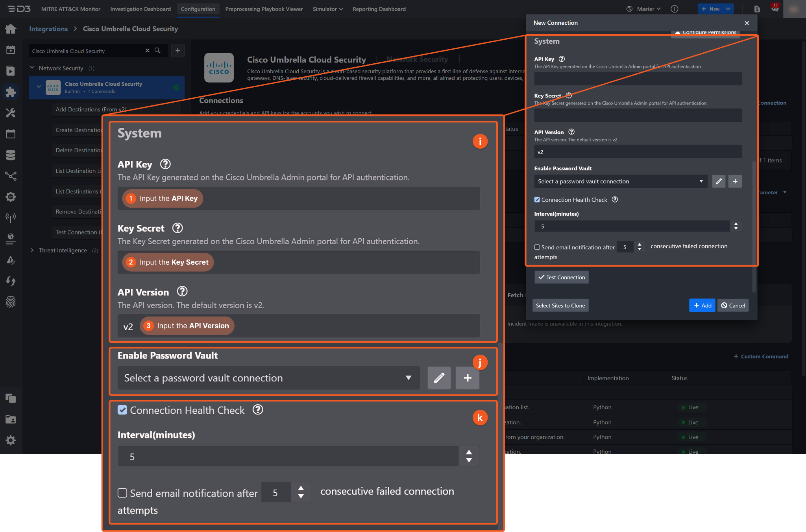The height and width of the screenshot is (532, 806).
Task: Click the Interval minutes stepper arrows
Action: coord(736,226)
